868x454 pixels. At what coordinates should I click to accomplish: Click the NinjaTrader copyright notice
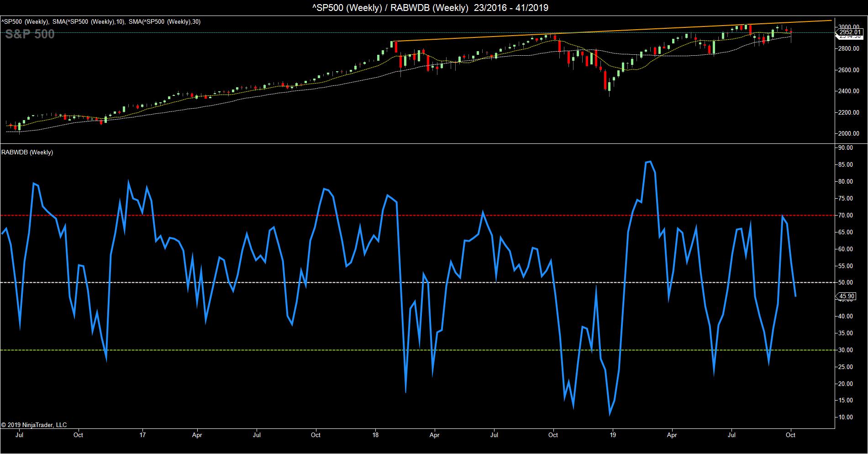34,425
